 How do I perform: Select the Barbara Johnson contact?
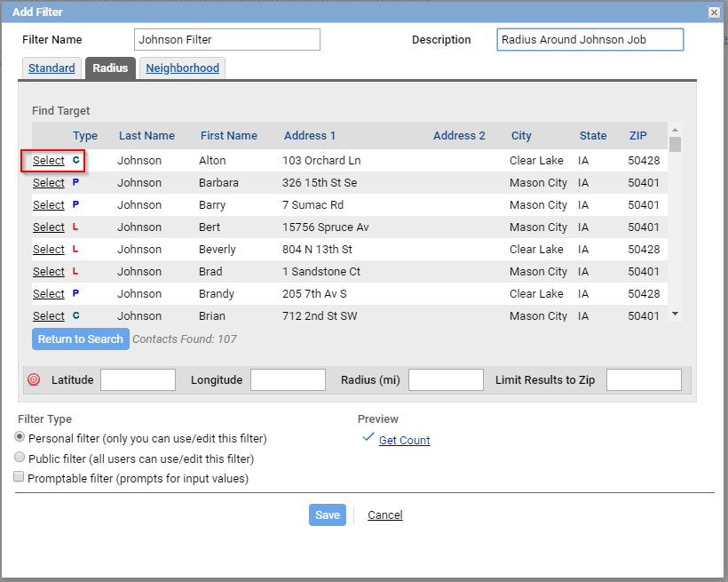48,183
